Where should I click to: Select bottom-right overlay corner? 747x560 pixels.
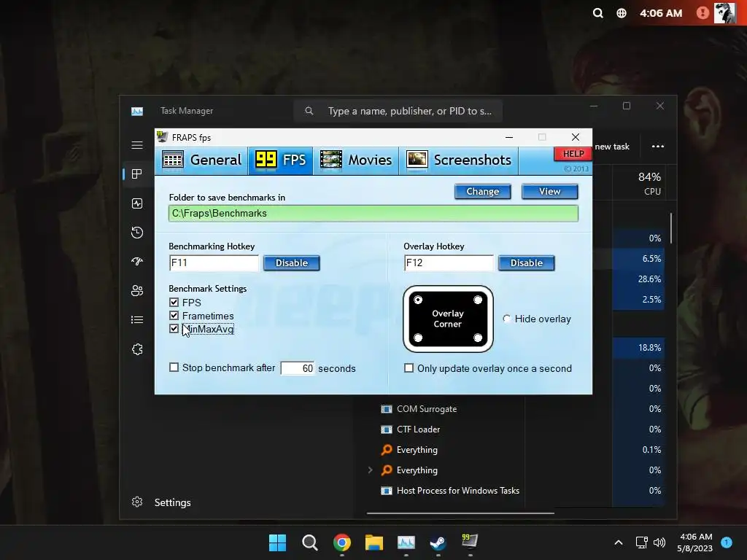(x=478, y=338)
